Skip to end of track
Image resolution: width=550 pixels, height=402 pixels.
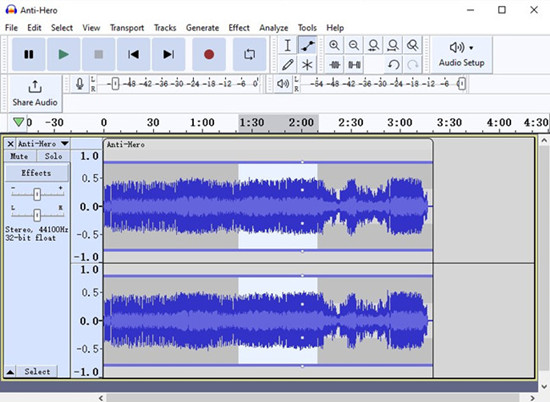(168, 54)
